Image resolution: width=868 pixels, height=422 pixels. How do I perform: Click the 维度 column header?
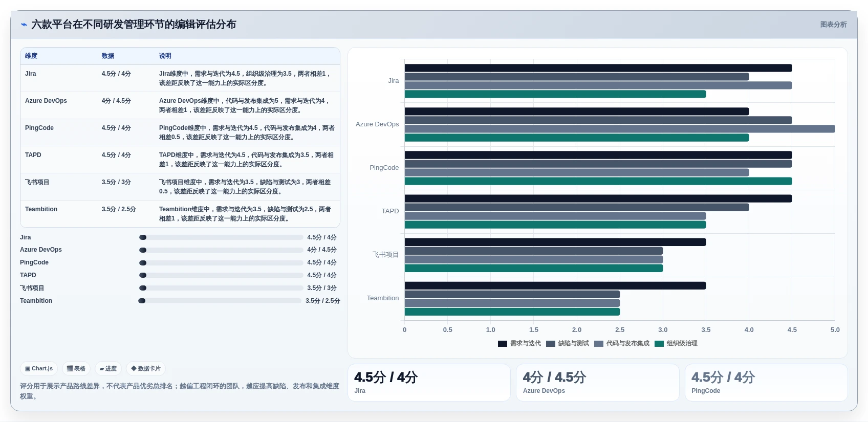31,56
